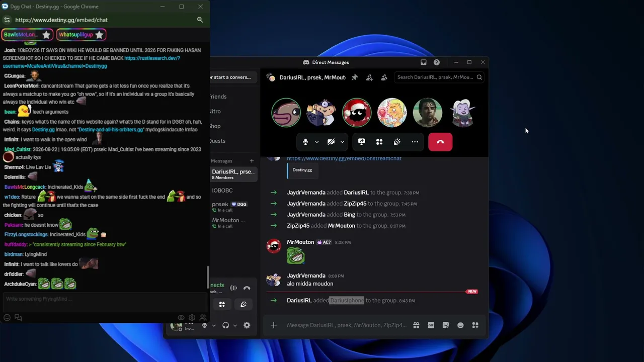Show the user list in Dgg chat

click(203, 318)
